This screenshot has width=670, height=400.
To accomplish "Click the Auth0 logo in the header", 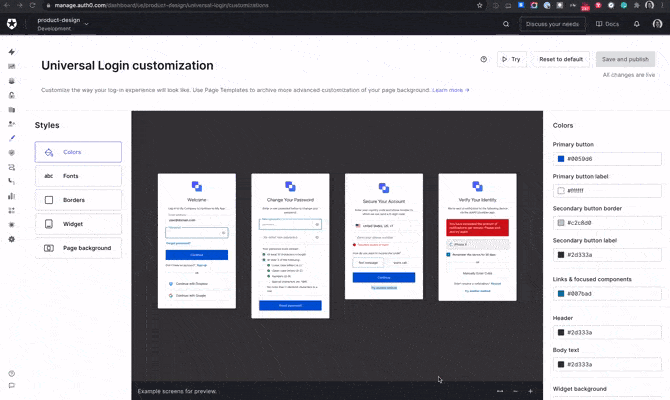I will 12,24.
